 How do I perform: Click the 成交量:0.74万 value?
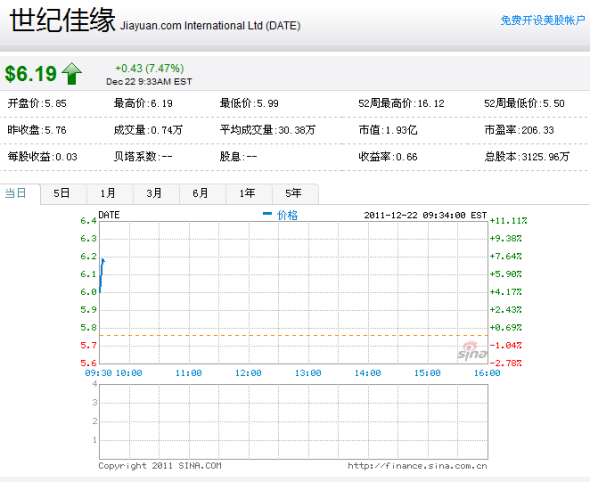point(148,130)
